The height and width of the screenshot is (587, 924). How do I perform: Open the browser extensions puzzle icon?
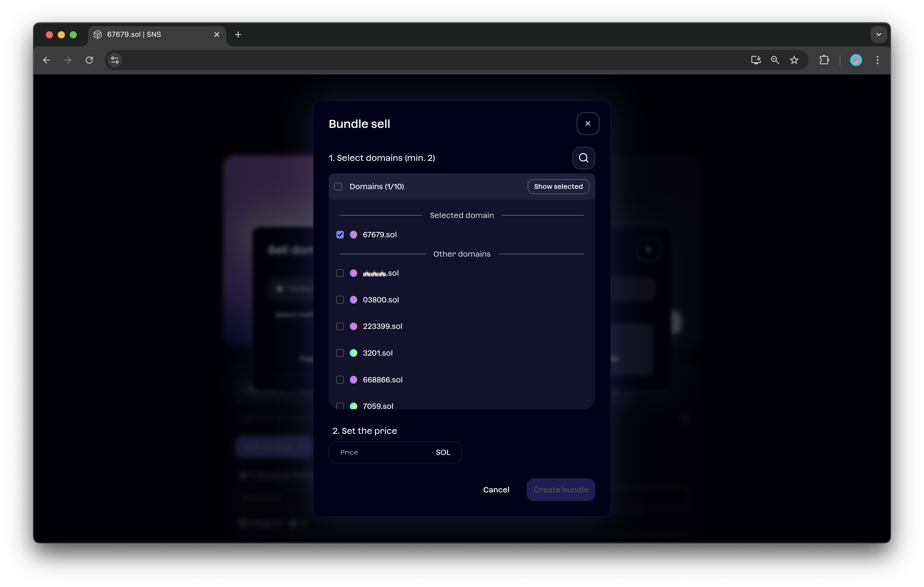click(824, 60)
